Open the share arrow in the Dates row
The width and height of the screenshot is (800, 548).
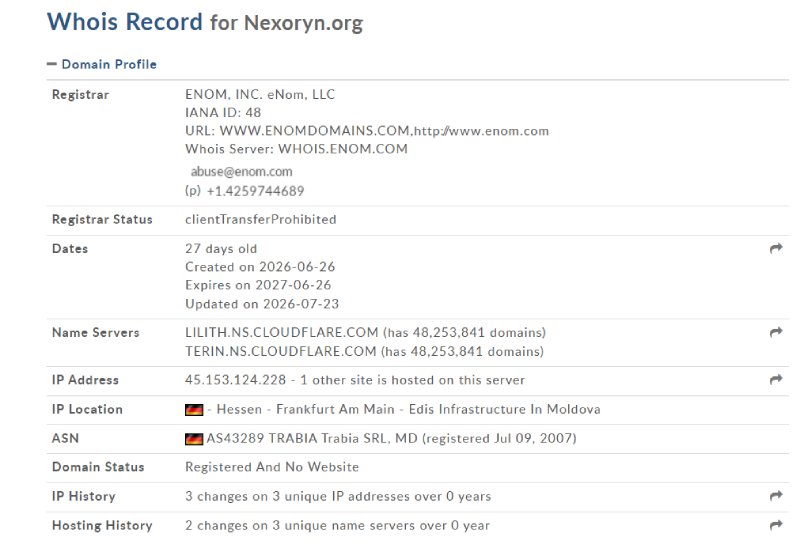[776, 248]
